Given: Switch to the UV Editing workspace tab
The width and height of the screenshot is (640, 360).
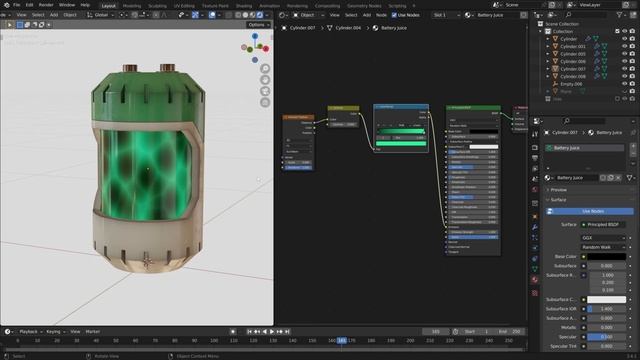Looking at the screenshot, I should (184, 6).
